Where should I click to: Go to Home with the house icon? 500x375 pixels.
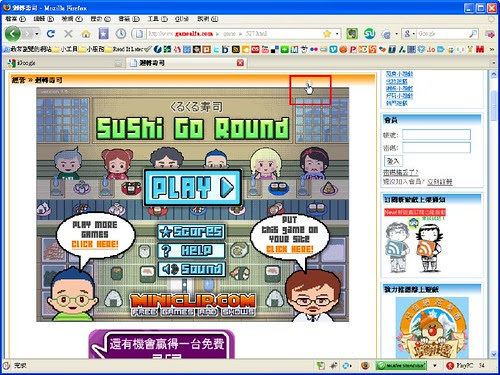pyautogui.click(x=86, y=34)
